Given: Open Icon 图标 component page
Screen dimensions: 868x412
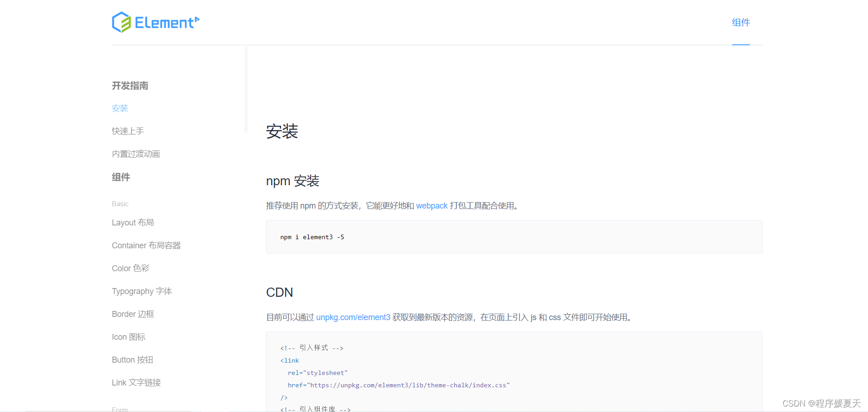Looking at the screenshot, I should [x=129, y=337].
